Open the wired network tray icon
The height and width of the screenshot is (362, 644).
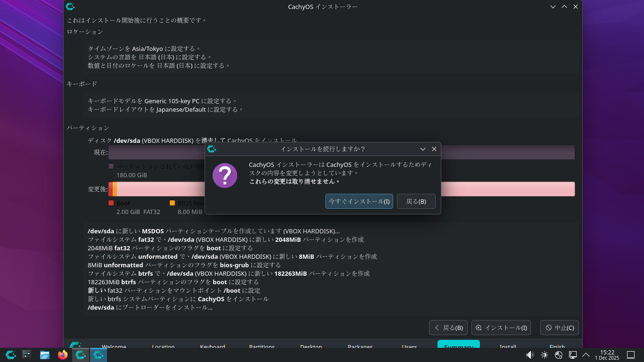[x=573, y=355]
